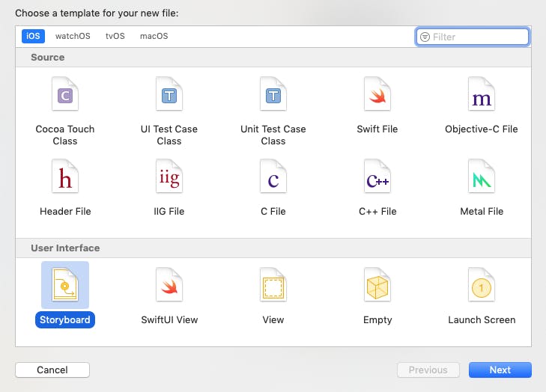
Task: Click the "Launch Screen" label text
Action: [482, 319]
